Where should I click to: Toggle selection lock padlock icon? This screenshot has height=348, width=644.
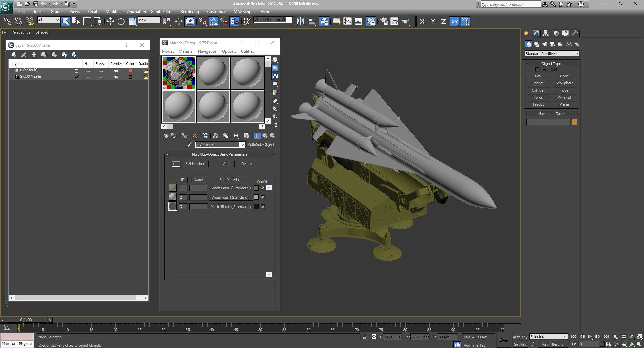365,337
